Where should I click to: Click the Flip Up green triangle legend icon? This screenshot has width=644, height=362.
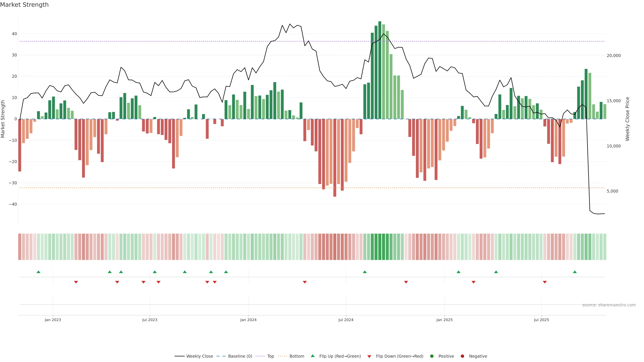(x=312, y=356)
